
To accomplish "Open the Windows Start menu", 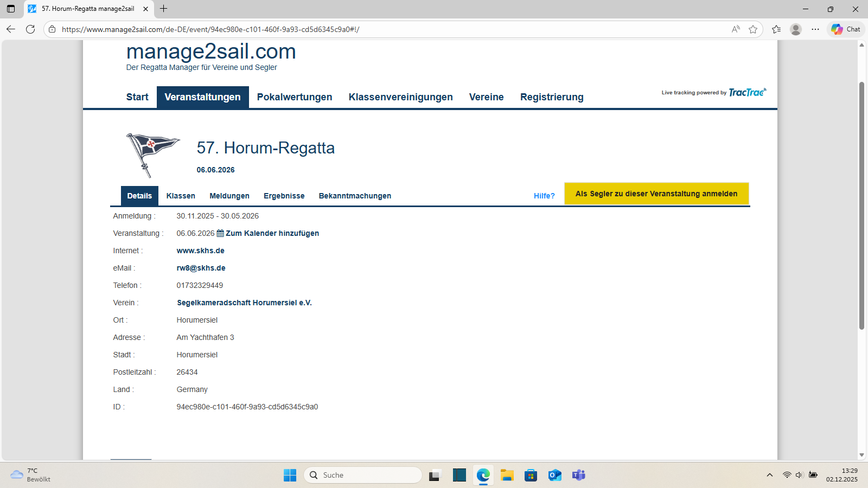I will [x=290, y=475].
